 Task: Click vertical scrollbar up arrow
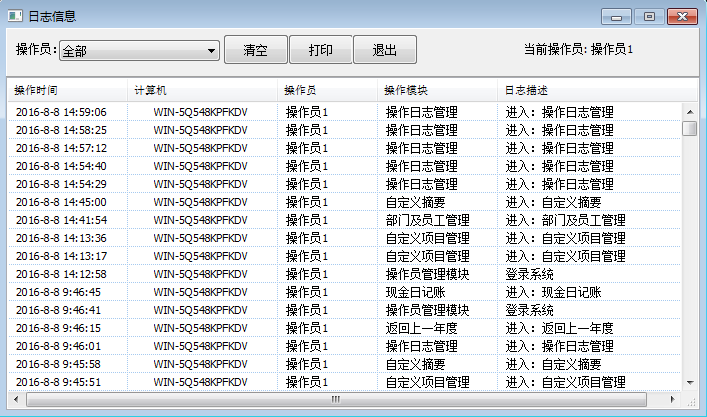coord(690,110)
